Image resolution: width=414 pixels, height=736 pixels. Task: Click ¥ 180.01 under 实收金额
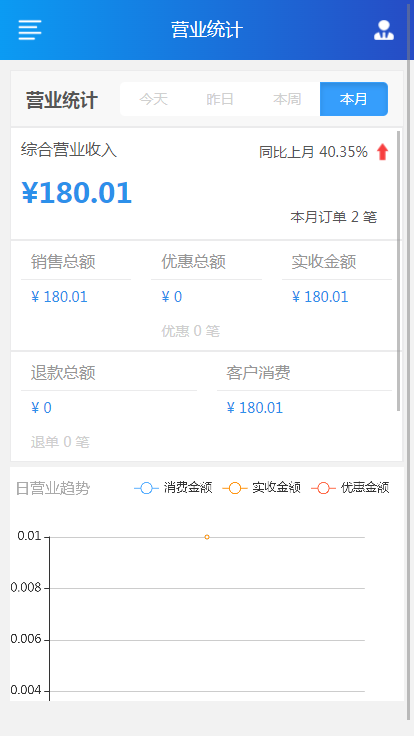(x=320, y=297)
